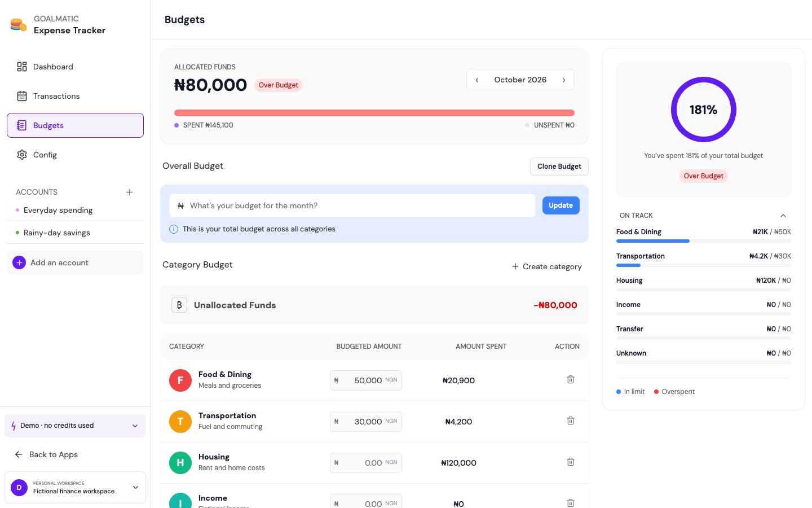Click the Goalmatic coin stack logo

19,25
